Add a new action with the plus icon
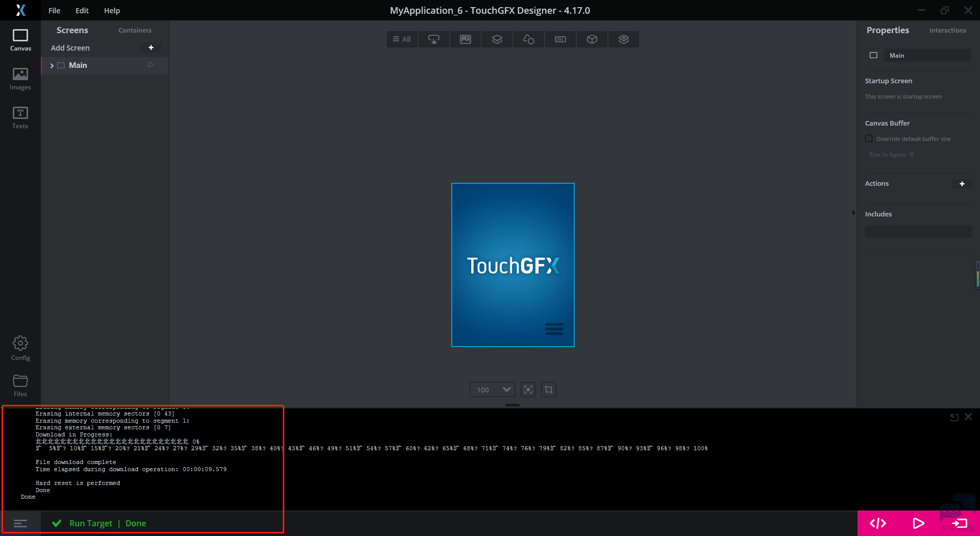Image resolution: width=980 pixels, height=536 pixels. tap(962, 184)
